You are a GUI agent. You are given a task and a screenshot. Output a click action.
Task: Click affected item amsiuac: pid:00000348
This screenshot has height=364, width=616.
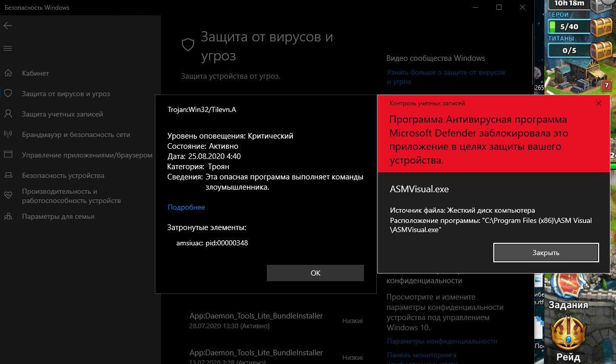tap(212, 243)
